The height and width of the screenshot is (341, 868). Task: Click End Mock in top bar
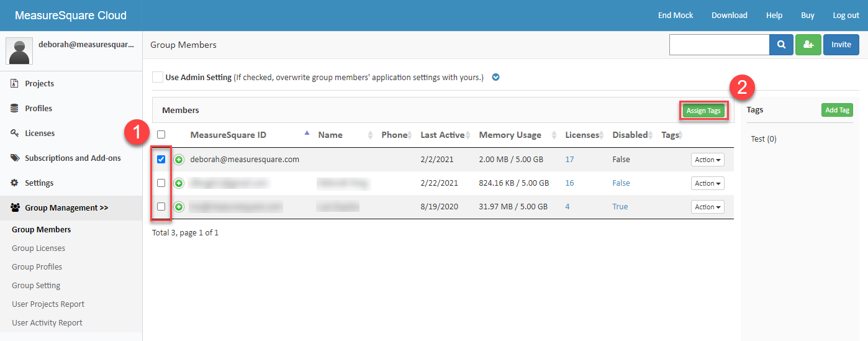pos(676,15)
